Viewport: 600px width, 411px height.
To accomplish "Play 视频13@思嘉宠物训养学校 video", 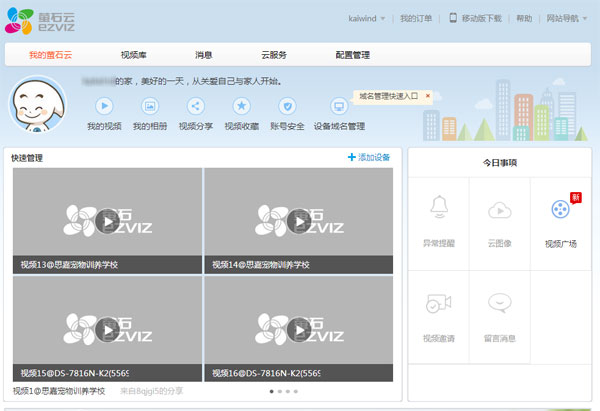I will coord(107,219).
